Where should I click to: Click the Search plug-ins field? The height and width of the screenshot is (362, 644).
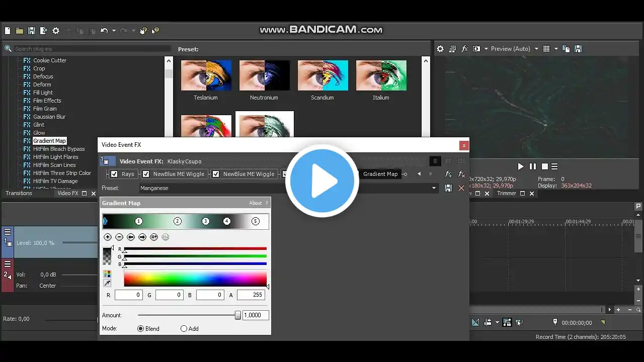pos(92,49)
